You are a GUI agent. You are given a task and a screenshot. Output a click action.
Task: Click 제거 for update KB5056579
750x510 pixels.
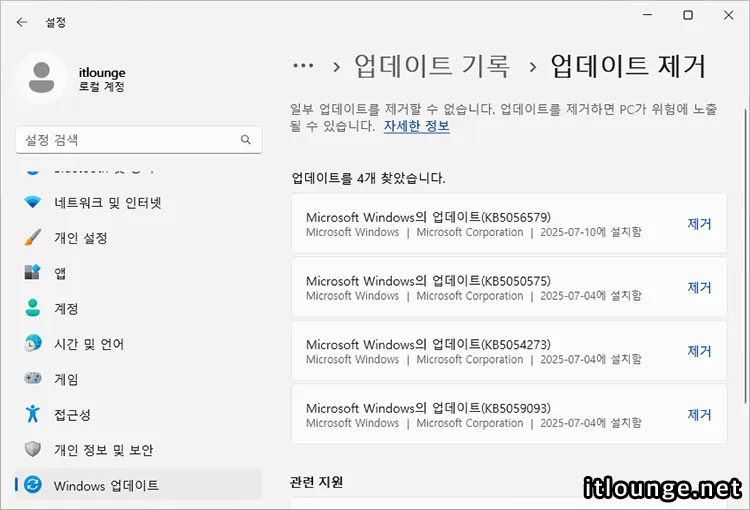(x=699, y=224)
